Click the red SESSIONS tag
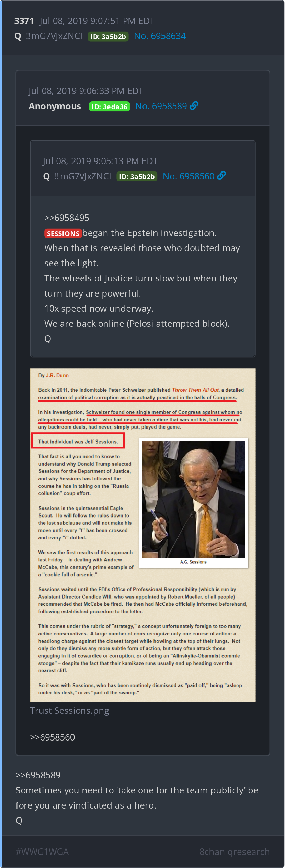285x868 pixels. (63, 233)
